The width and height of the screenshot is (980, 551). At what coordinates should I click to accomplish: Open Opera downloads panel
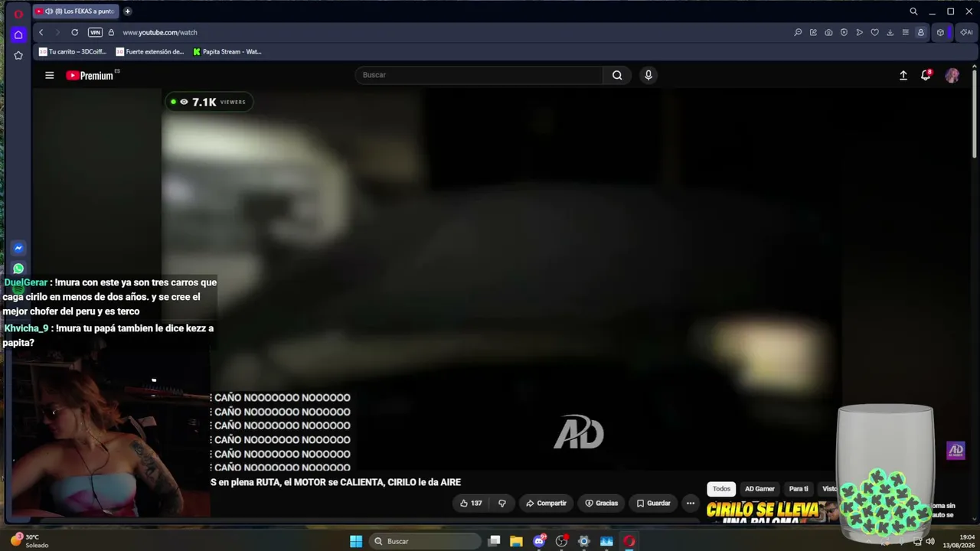pyautogui.click(x=890, y=32)
